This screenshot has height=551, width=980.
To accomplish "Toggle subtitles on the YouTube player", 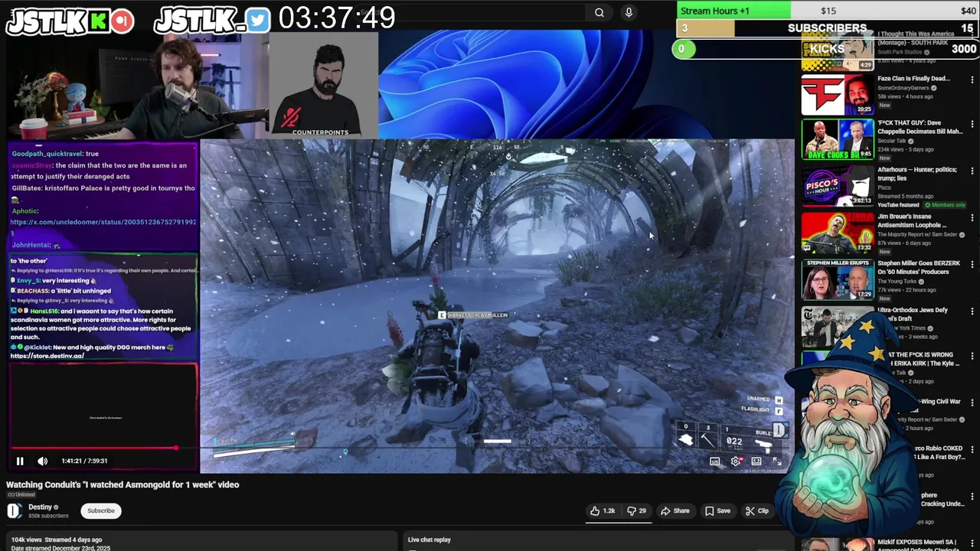I will coord(714,461).
